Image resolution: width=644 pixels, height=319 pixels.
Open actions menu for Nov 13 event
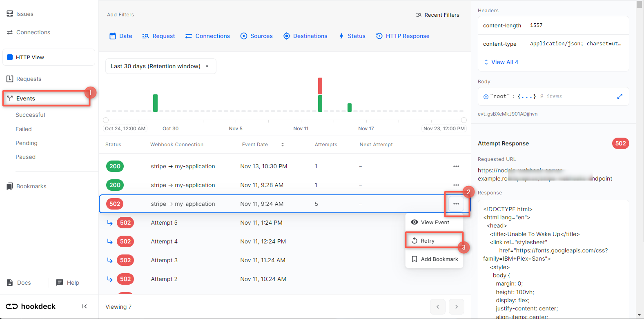tap(456, 166)
